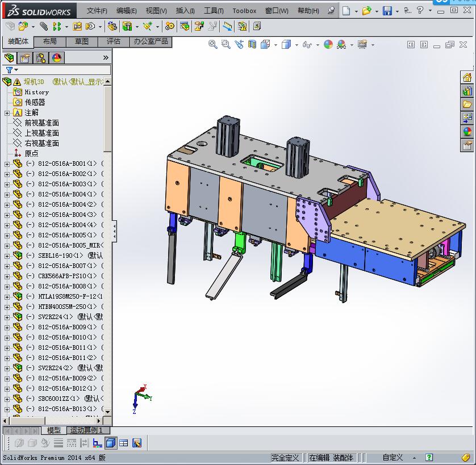Open the File Explorer task pane icon
The image size is (476, 465).
tap(467, 104)
